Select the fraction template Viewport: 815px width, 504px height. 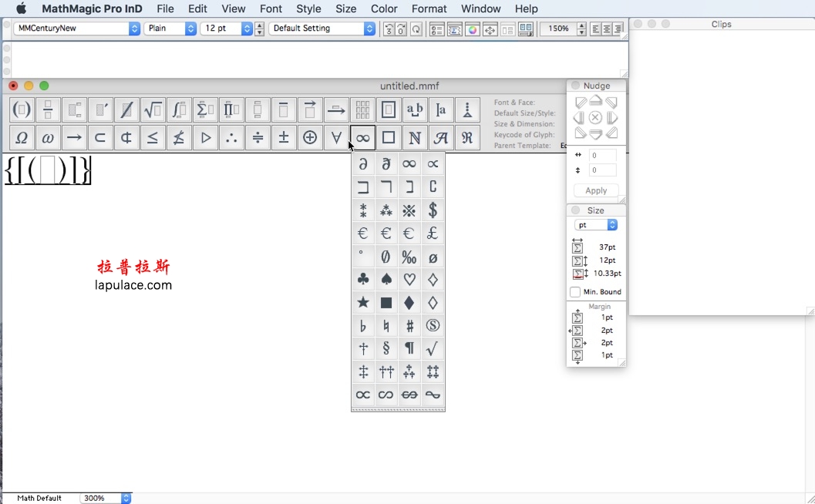point(48,109)
